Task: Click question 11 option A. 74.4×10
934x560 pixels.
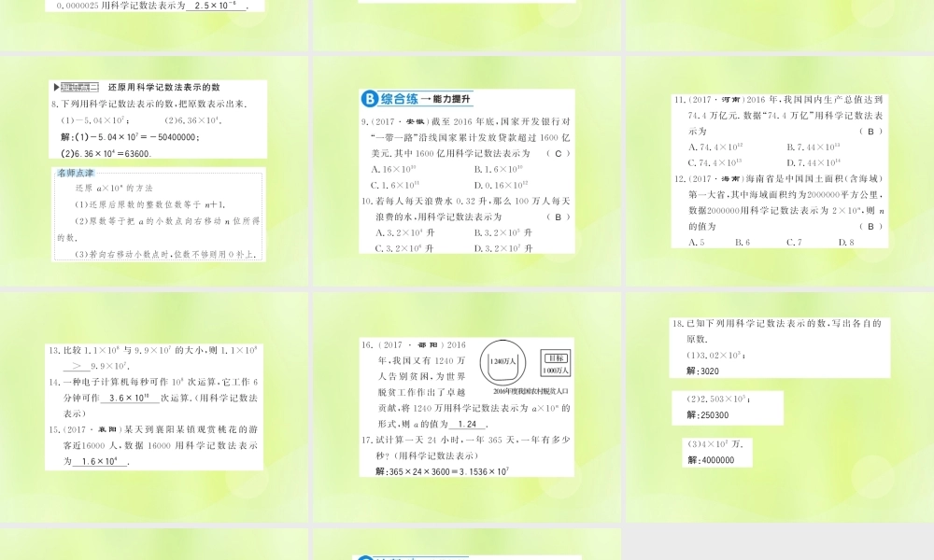Action: click(715, 147)
